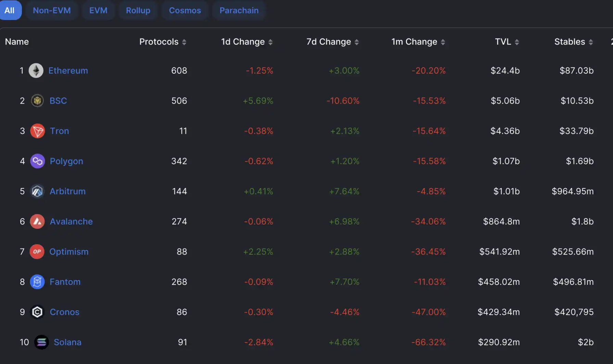Viewport: 613px width, 364px height.
Task: Open the Optimism chain link
Action: click(x=69, y=251)
